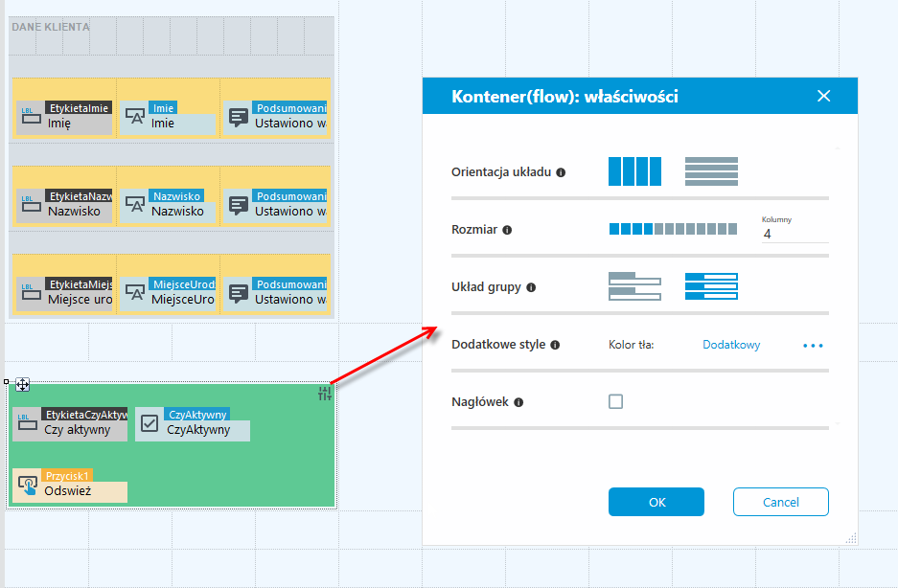
Task: Click the Dodatkowy background color link
Action: (x=731, y=345)
